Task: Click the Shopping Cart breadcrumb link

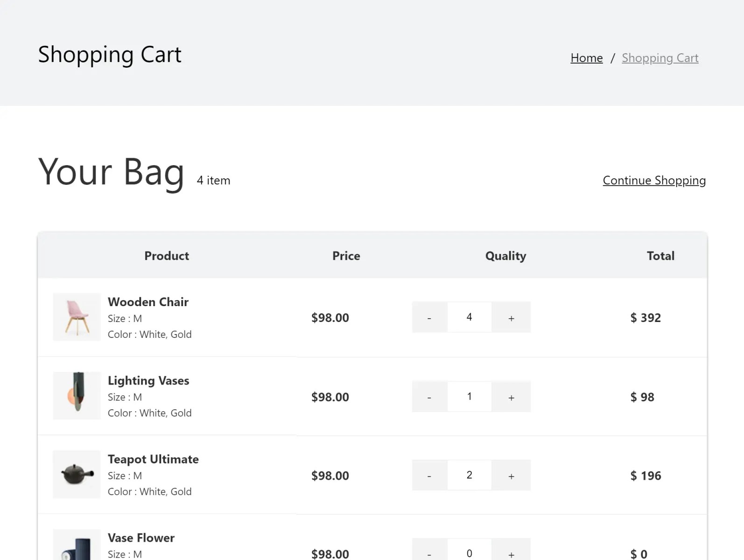Action: pos(660,58)
